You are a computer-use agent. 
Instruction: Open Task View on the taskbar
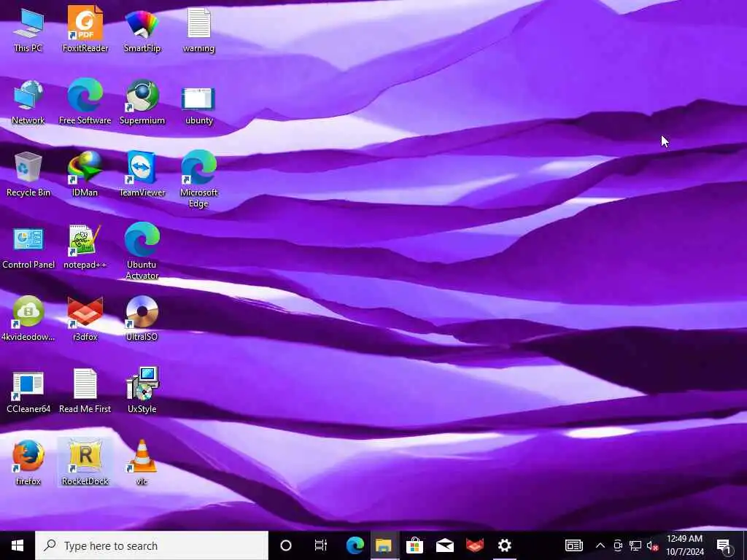pyautogui.click(x=321, y=545)
